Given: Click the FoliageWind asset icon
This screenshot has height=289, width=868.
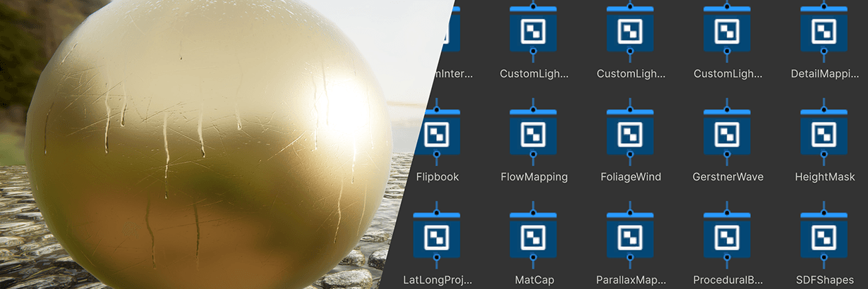Looking at the screenshot, I should pyautogui.click(x=630, y=133).
